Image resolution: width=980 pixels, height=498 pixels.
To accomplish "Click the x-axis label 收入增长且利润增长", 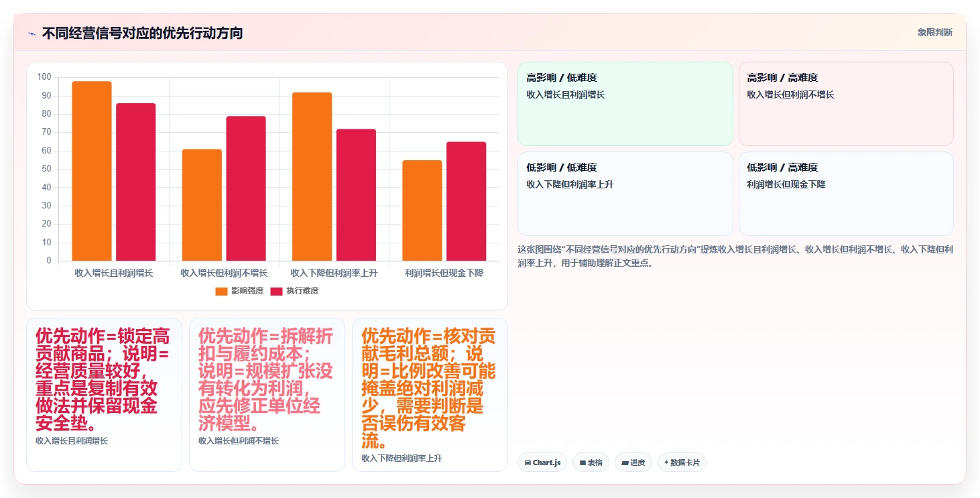I will pyautogui.click(x=114, y=273).
